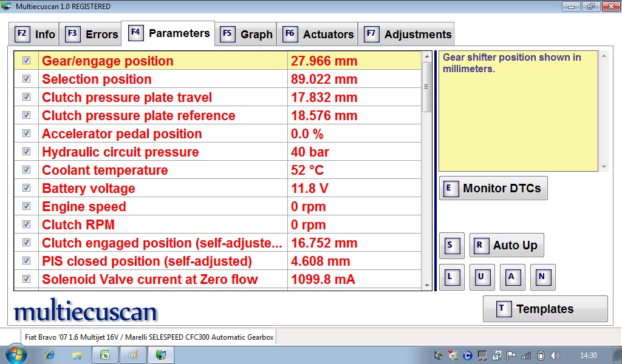Click the parameter list scroll up arrow
Screen dimensions: 622x364
pyautogui.click(x=427, y=56)
